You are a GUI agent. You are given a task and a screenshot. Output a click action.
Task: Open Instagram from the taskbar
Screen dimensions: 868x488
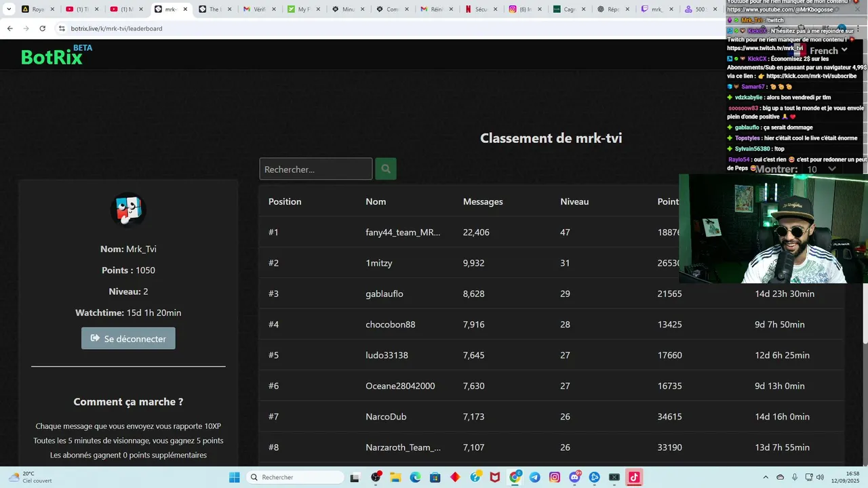click(x=555, y=477)
